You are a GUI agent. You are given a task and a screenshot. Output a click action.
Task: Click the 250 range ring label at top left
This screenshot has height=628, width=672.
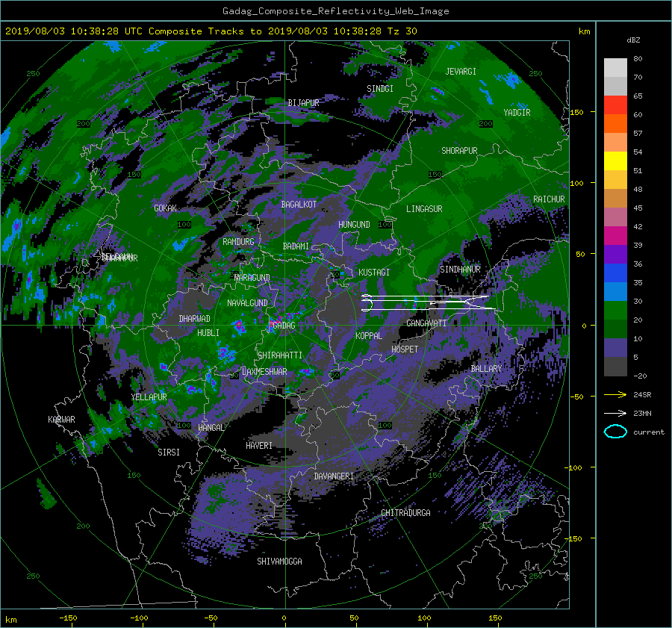(33, 74)
